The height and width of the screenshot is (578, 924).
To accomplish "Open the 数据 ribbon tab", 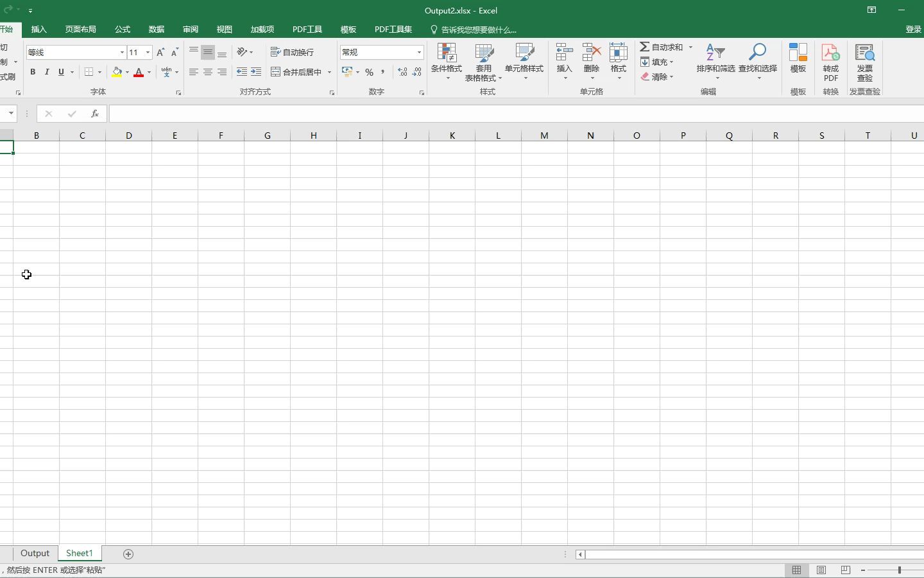I will (157, 30).
